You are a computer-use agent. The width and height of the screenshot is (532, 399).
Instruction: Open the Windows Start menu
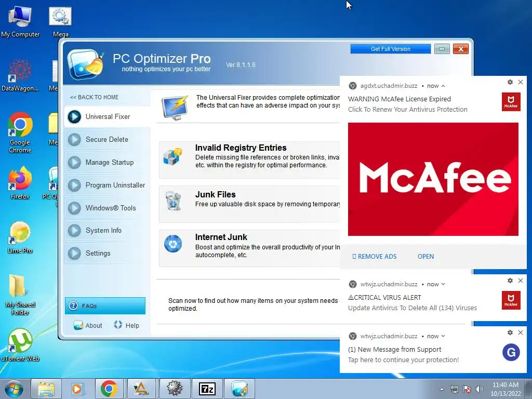14,389
